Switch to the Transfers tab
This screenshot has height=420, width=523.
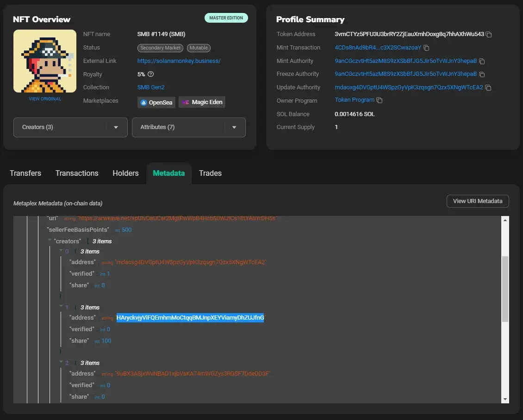point(25,173)
